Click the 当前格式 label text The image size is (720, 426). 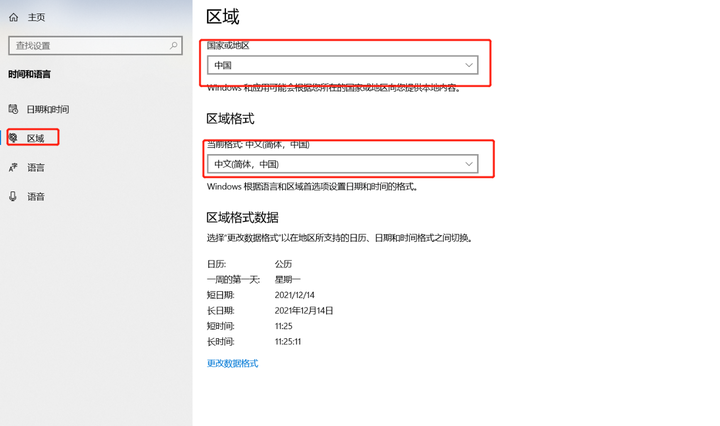pyautogui.click(x=258, y=145)
